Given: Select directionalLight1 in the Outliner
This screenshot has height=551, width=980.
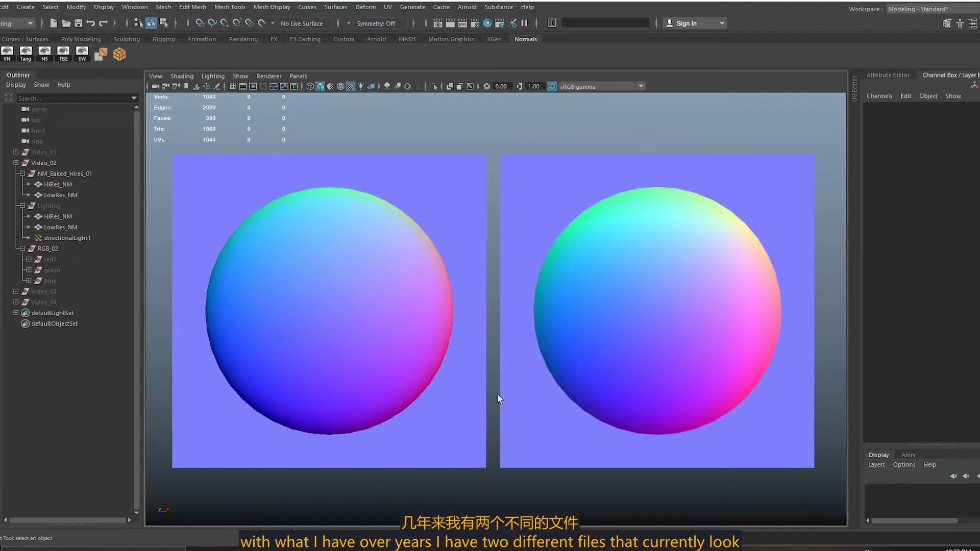Looking at the screenshot, I should [x=67, y=238].
